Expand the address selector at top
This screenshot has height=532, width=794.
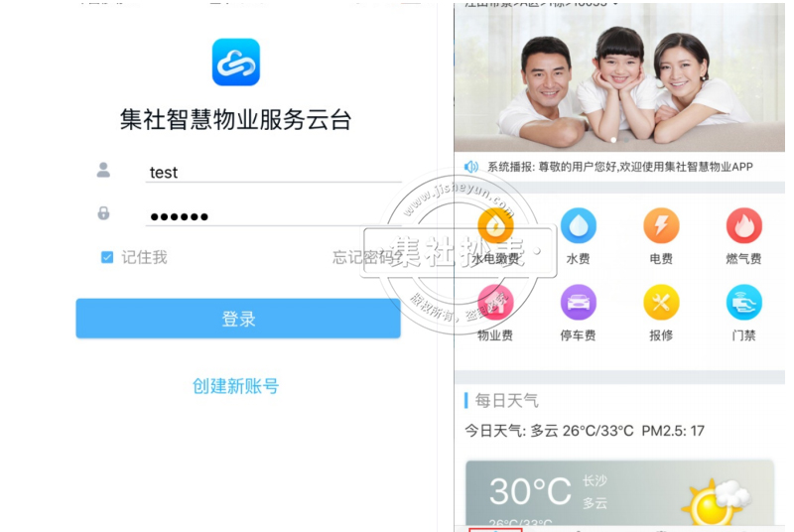pyautogui.click(x=542, y=3)
